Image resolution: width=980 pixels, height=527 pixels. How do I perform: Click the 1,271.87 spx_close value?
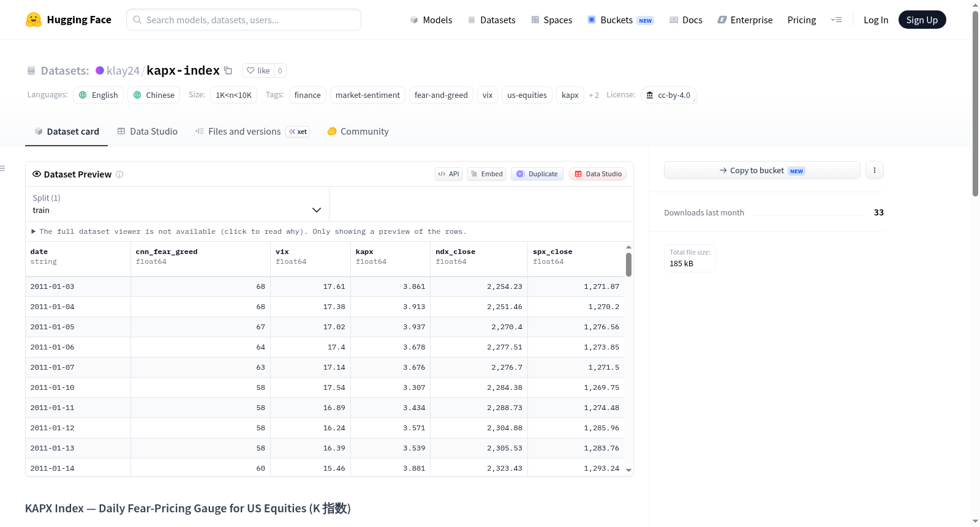[x=601, y=286]
